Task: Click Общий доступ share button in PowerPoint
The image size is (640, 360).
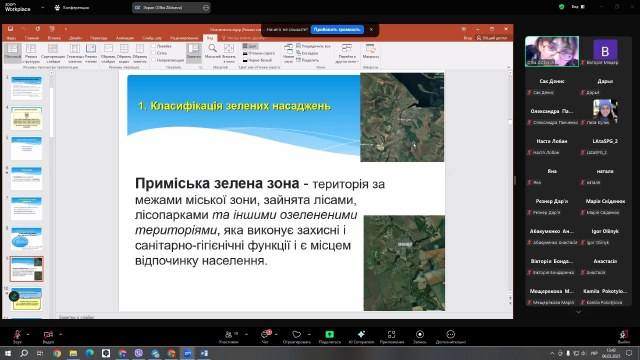Action: pyautogui.click(x=492, y=38)
